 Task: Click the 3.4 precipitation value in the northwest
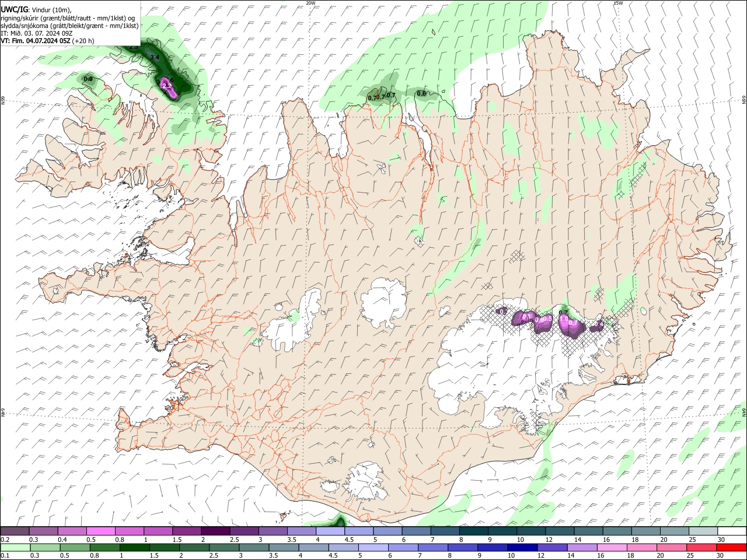point(155,57)
